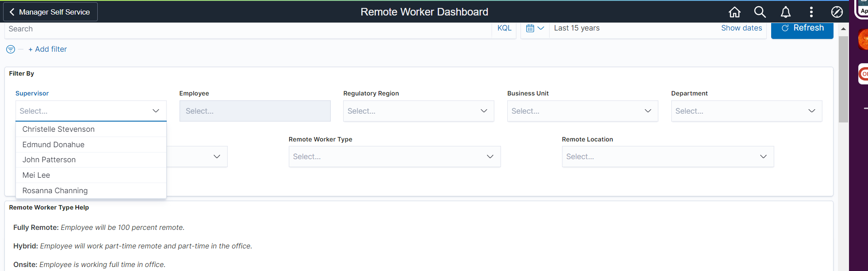This screenshot has width=868, height=271.
Task: Click the Add filter link
Action: point(48,49)
